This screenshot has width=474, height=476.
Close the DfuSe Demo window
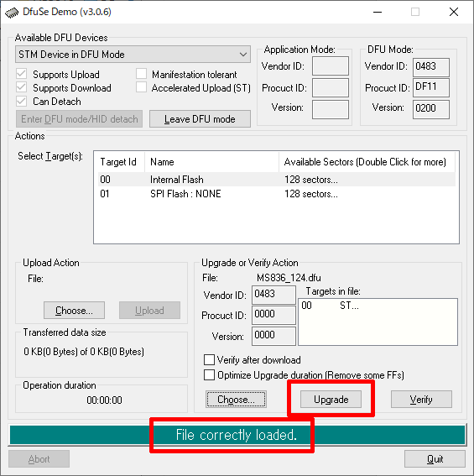click(x=454, y=12)
